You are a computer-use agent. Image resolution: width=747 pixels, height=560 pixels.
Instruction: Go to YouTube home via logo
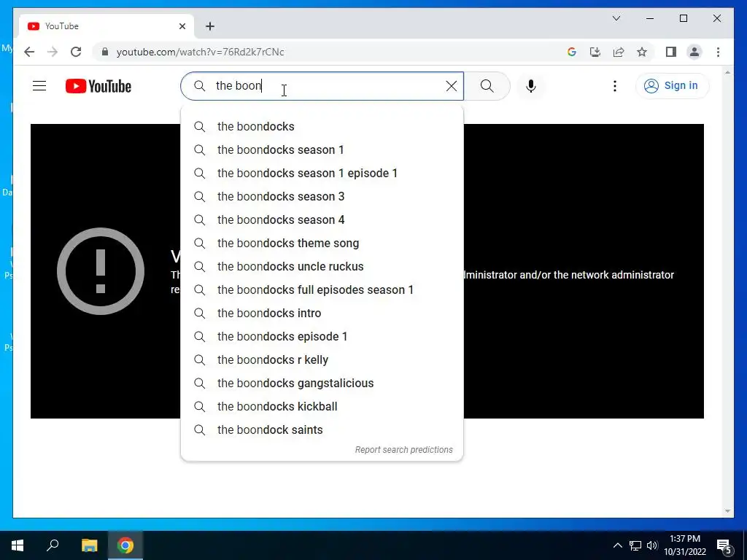coord(98,86)
